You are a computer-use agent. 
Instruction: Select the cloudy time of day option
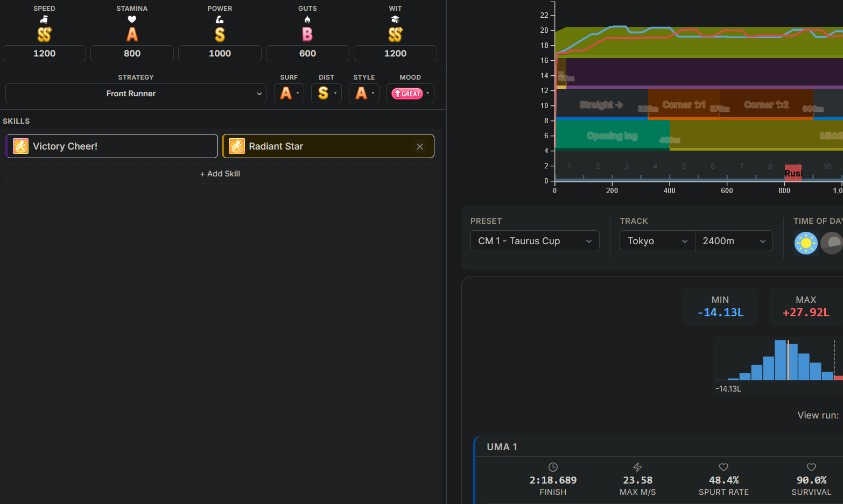pos(832,243)
